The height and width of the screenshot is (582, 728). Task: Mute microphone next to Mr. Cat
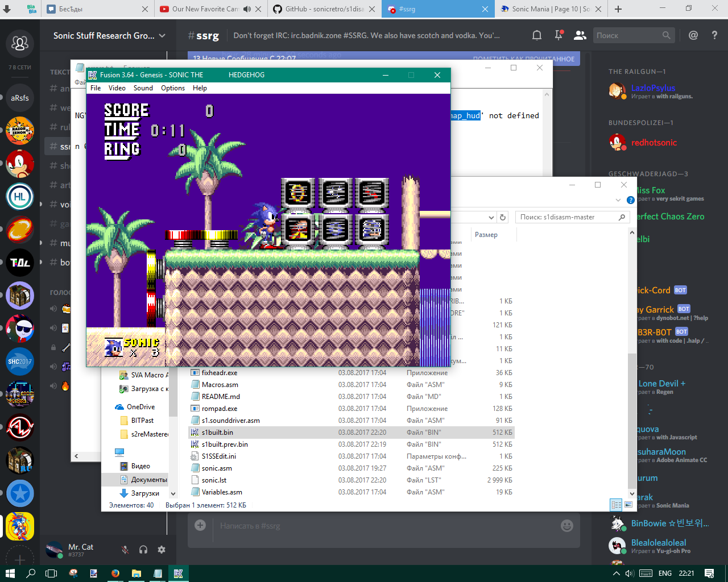(125, 550)
